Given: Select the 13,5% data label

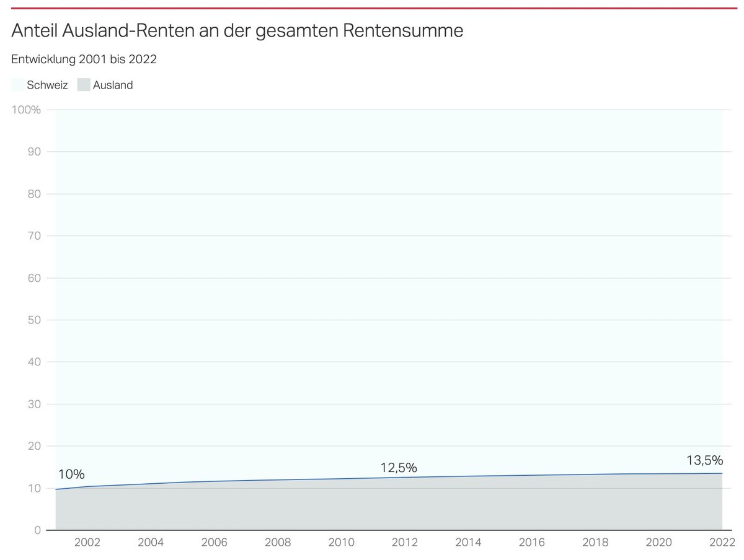Looking at the screenshot, I should click(704, 460).
